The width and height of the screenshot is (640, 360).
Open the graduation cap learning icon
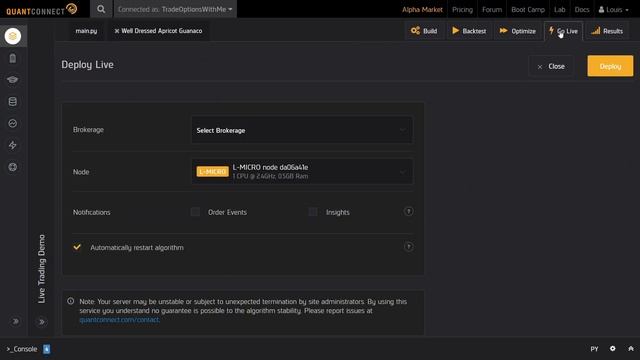coord(13,80)
